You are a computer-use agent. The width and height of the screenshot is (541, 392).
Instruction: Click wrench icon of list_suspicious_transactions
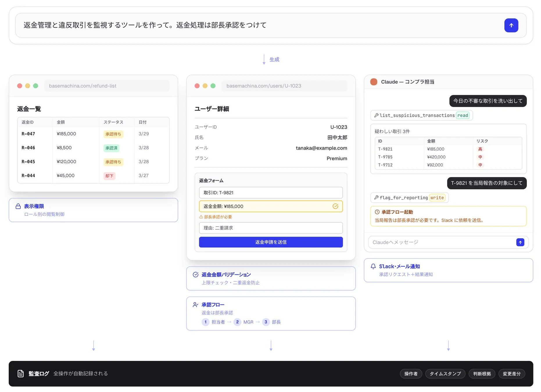(376, 115)
